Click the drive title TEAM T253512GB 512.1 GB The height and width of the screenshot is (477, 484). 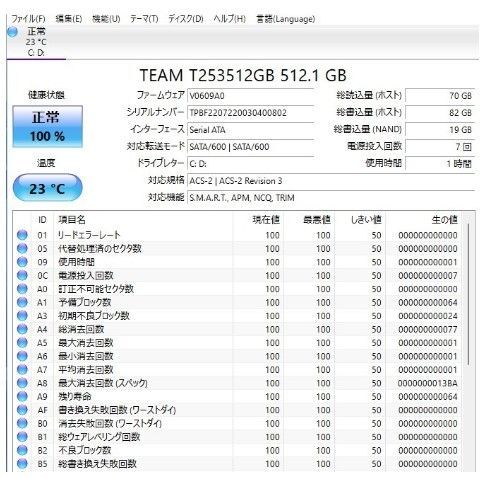click(243, 75)
